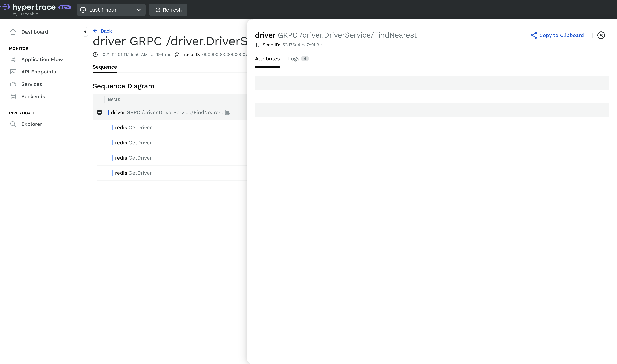Open API Endpoints from sidebar

pyautogui.click(x=39, y=72)
